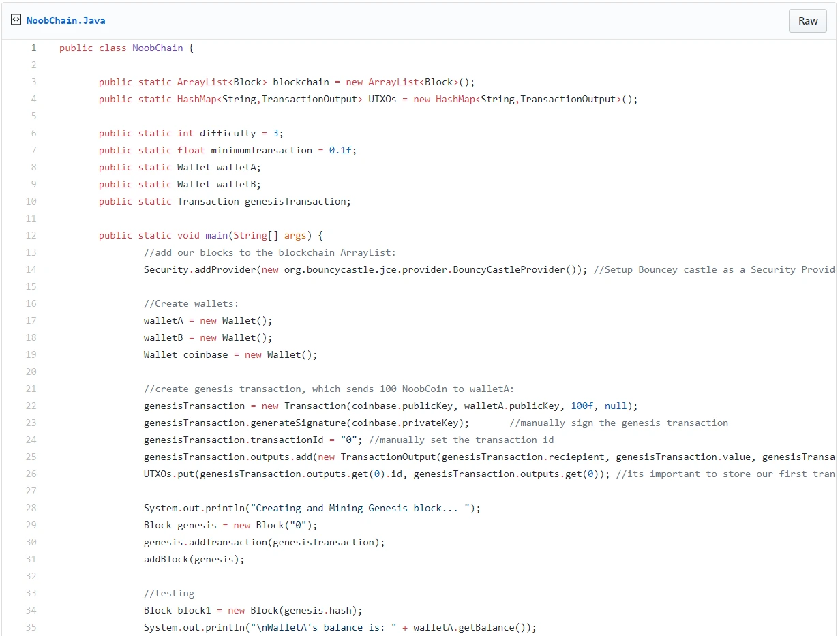This screenshot has width=840, height=636.
Task: Select line number 3
Action: coord(33,82)
